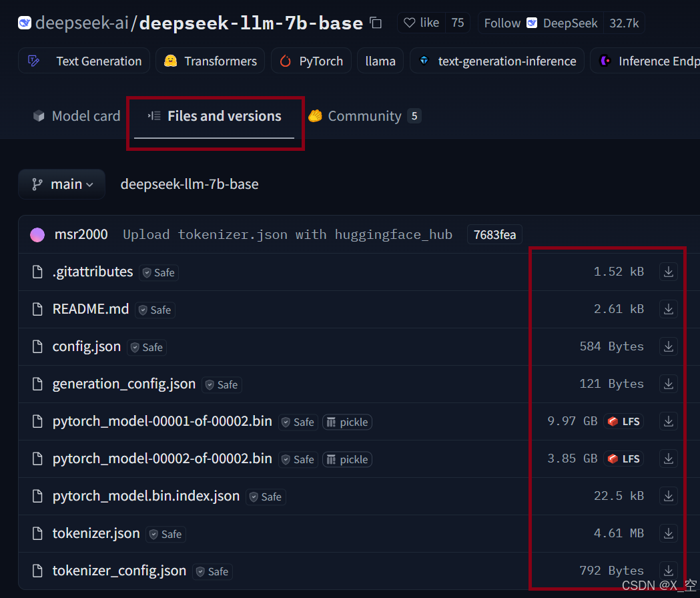This screenshot has width=700, height=598.
Task: Click the Safe badge next to config.json
Action: click(147, 348)
